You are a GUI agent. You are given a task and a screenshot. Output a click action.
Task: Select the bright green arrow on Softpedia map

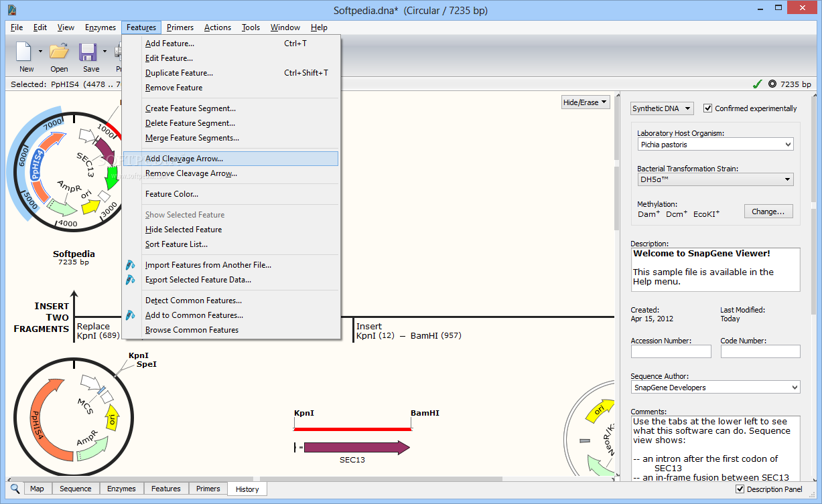point(113,178)
